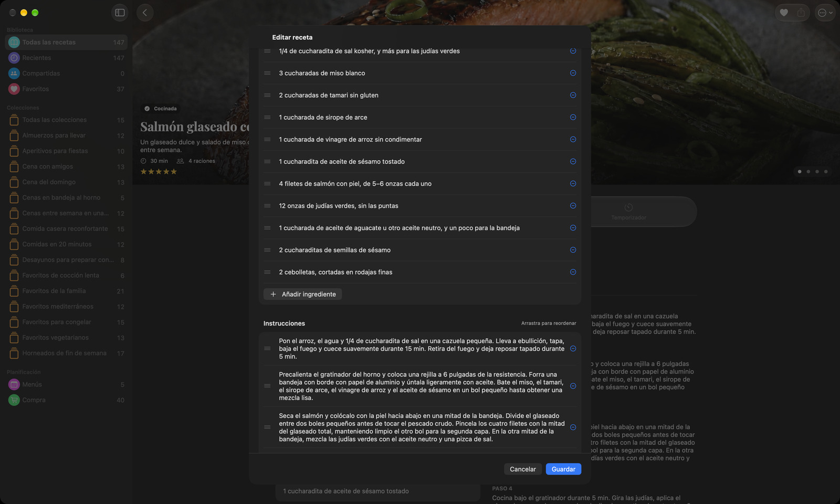Open Favoritos in the library
Screen dimensions: 840x504
[66, 89]
